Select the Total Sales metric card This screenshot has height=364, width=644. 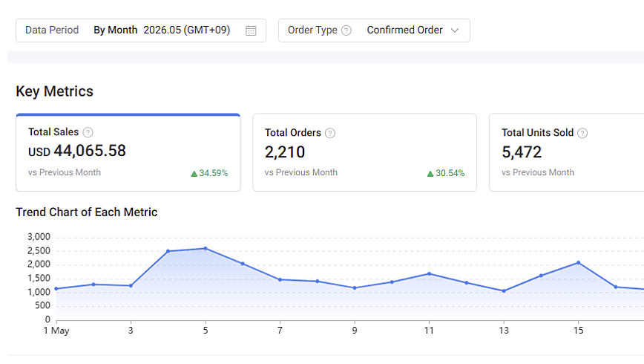coord(128,152)
